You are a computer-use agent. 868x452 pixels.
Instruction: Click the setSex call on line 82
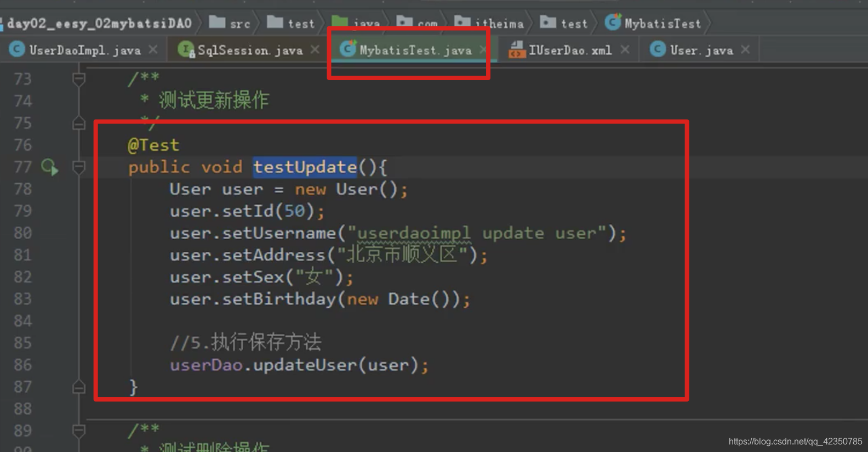coord(261,277)
